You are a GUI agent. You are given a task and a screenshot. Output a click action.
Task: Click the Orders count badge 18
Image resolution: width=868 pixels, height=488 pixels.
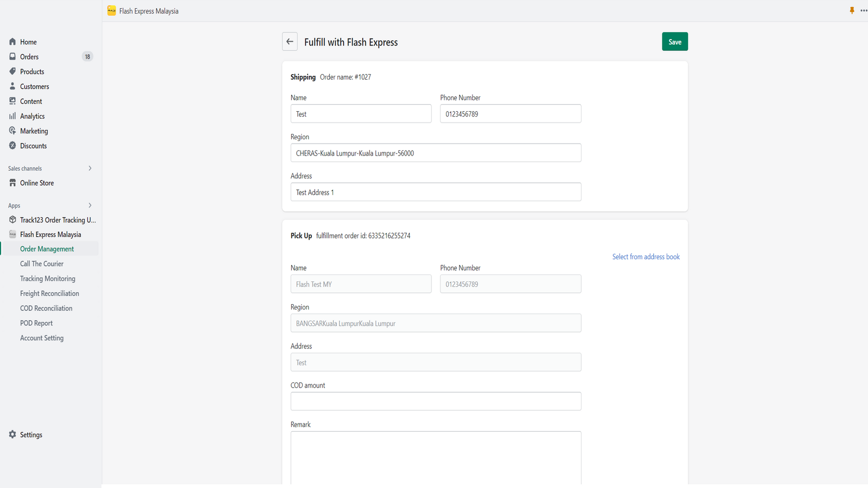pos(87,56)
